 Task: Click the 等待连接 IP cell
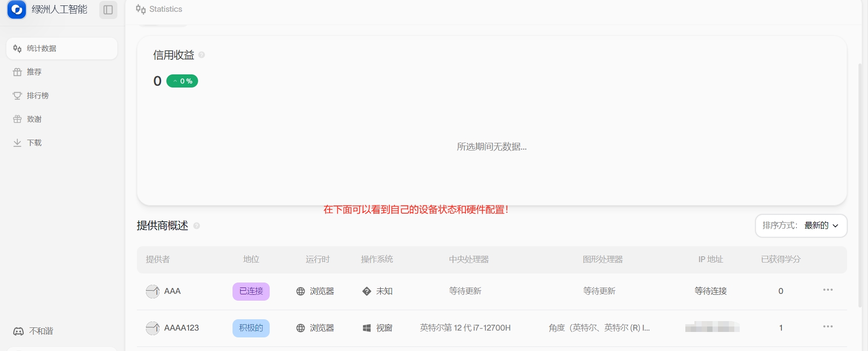(x=711, y=291)
